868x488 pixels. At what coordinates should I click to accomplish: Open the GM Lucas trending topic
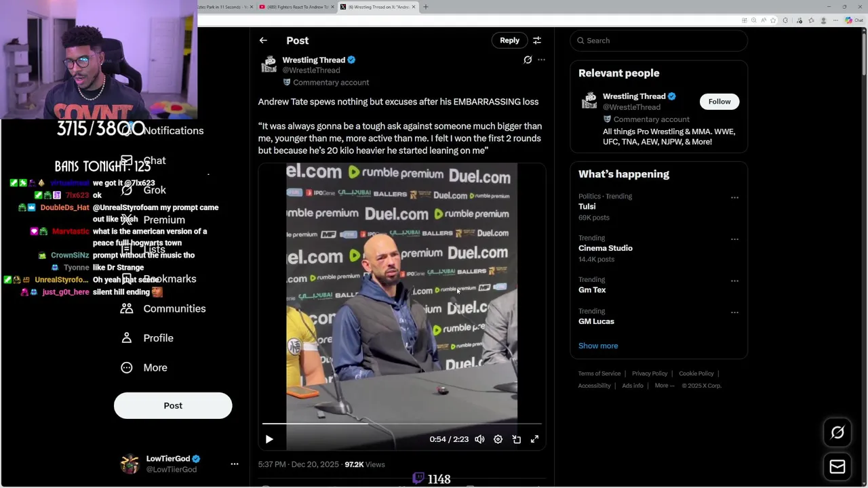coord(596,321)
